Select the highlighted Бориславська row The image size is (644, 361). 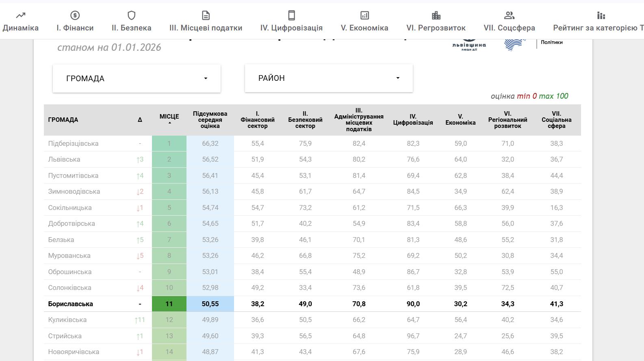click(70, 304)
